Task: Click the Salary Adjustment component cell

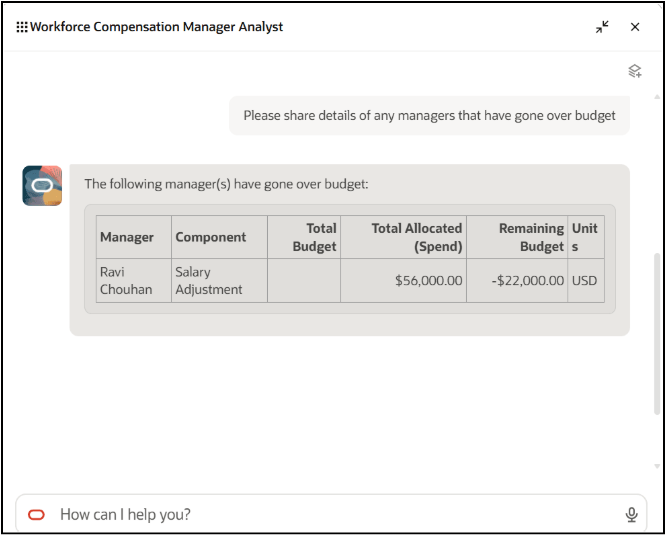Action: [220, 280]
